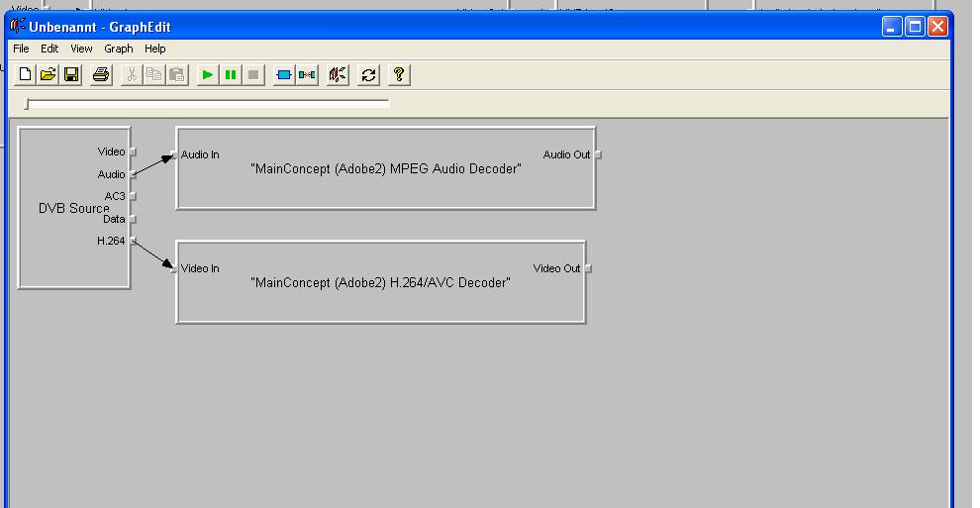The height and width of the screenshot is (508, 980).
Task: Click the AC3 output pin on DVB Source
Action: [x=133, y=196]
